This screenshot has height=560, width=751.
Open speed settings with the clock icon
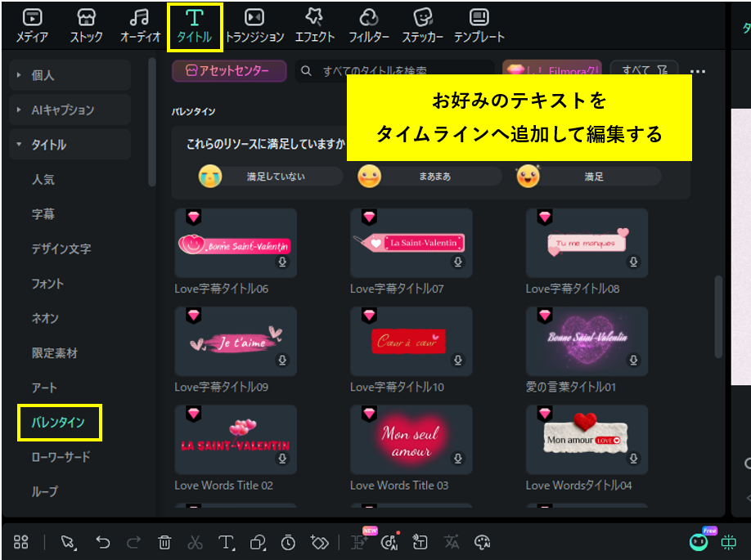click(288, 541)
